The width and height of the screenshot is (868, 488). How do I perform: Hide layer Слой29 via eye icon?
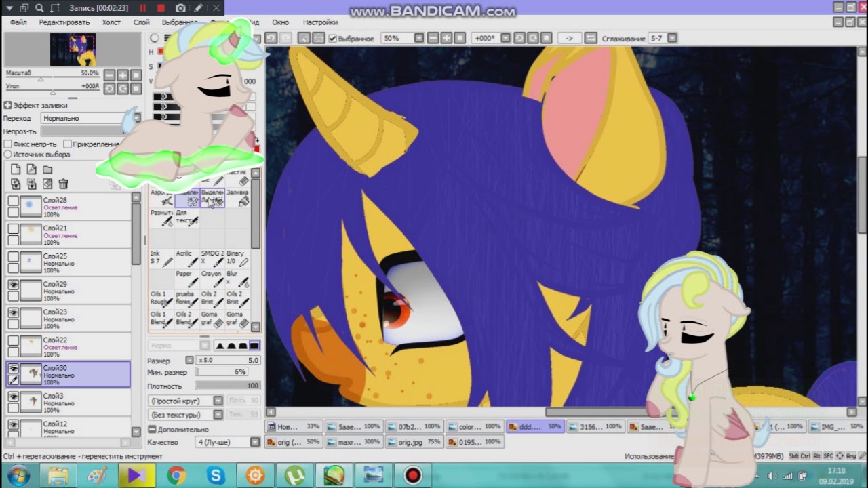point(13,285)
